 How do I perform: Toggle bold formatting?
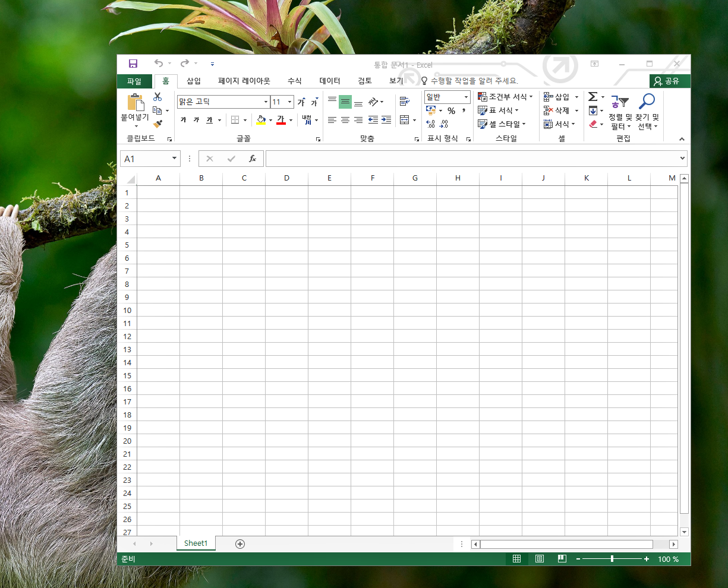183,120
